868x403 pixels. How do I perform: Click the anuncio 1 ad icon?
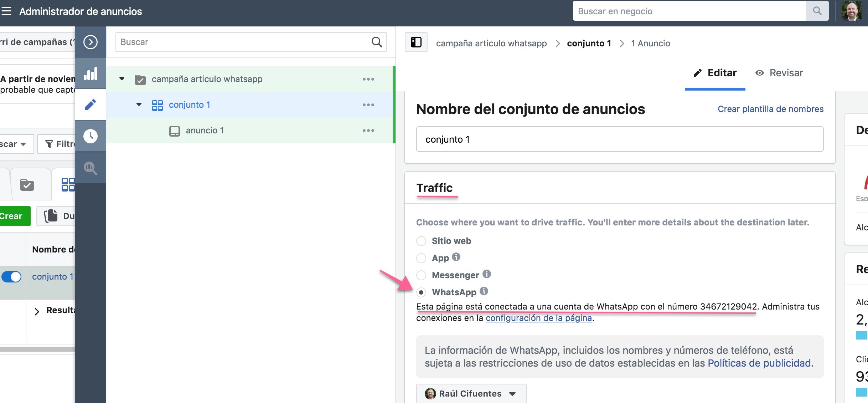[174, 131]
